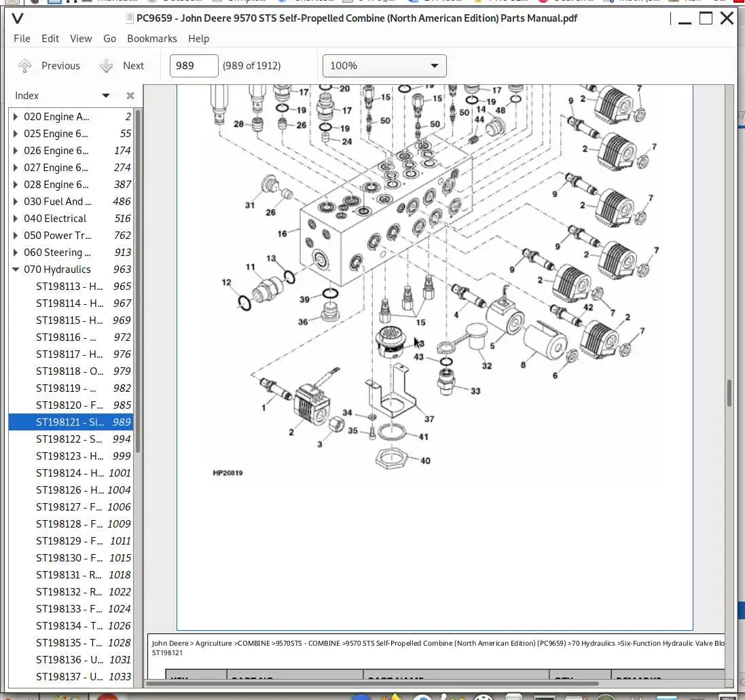
Task: Open ST198132 bookmark on page 1022
Action: click(71, 592)
